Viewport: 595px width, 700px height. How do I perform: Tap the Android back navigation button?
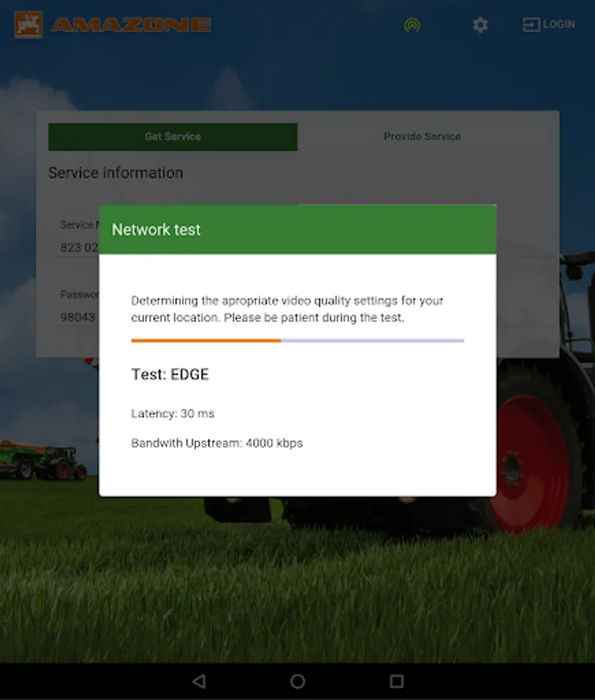(x=199, y=681)
